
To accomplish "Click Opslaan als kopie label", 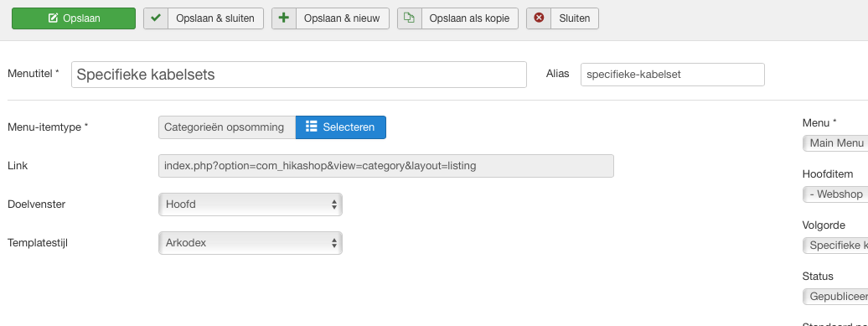I will (469, 18).
